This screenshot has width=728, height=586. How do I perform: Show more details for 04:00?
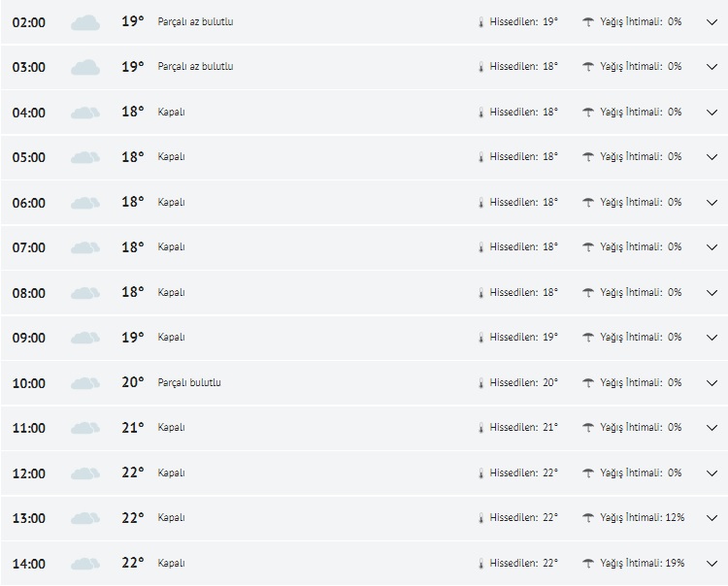711,112
